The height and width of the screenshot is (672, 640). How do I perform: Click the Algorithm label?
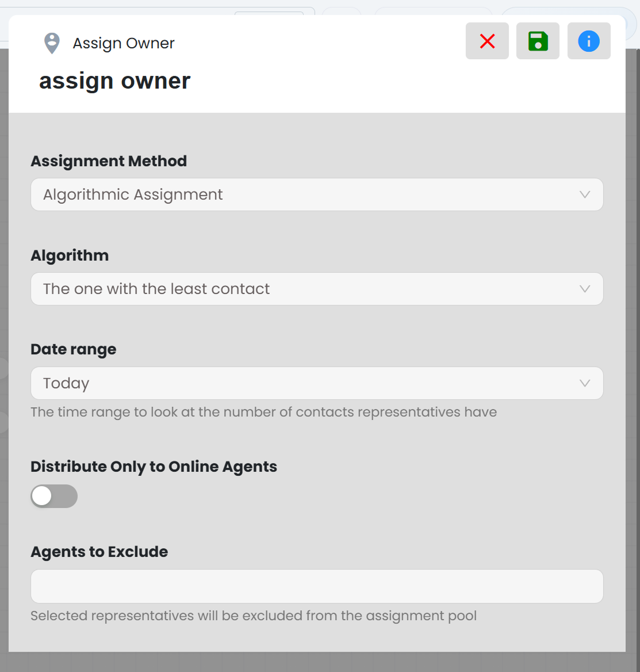70,255
